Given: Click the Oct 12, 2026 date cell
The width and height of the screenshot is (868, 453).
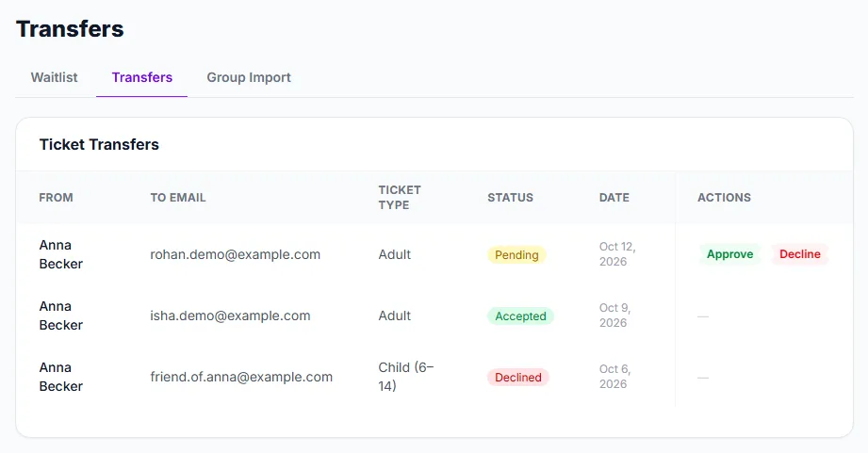Looking at the screenshot, I should 617,254.
